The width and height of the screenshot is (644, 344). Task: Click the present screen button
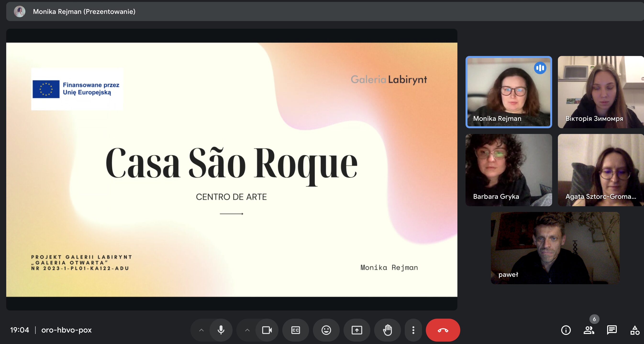[357, 330]
